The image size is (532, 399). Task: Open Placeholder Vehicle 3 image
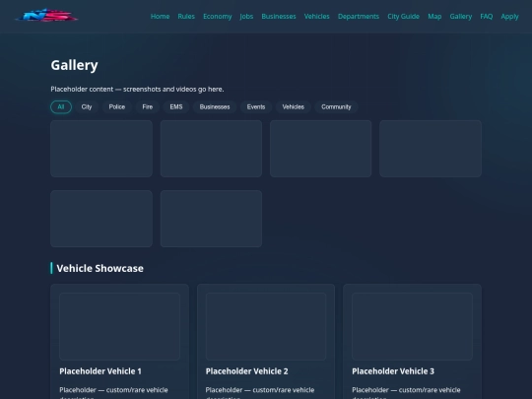click(x=412, y=326)
